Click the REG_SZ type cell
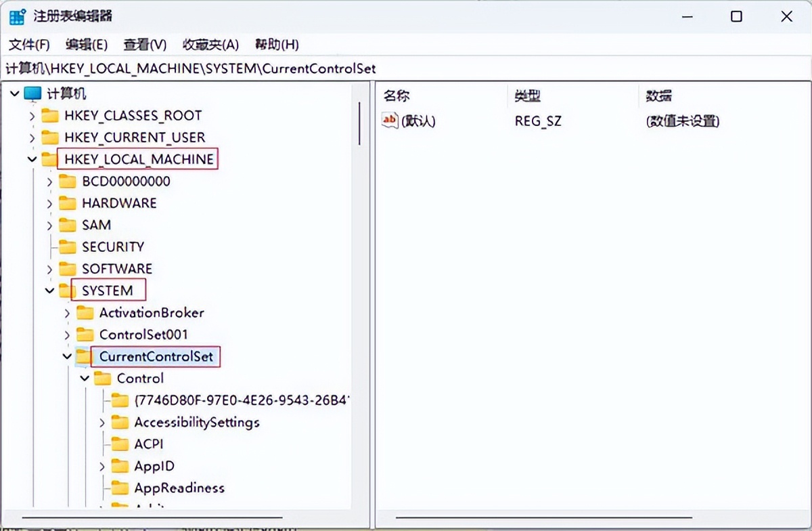Screen dimensions: 812x531 tap(538, 121)
